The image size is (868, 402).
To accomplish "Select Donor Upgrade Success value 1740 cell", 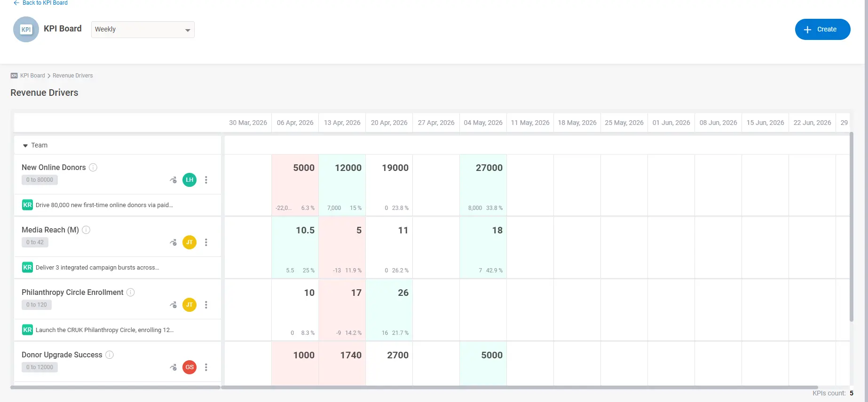I will (342, 364).
